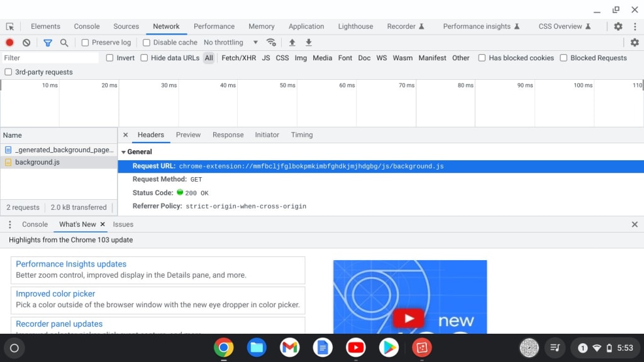Clear the network log
This screenshot has width=644, height=362.
(x=26, y=42)
